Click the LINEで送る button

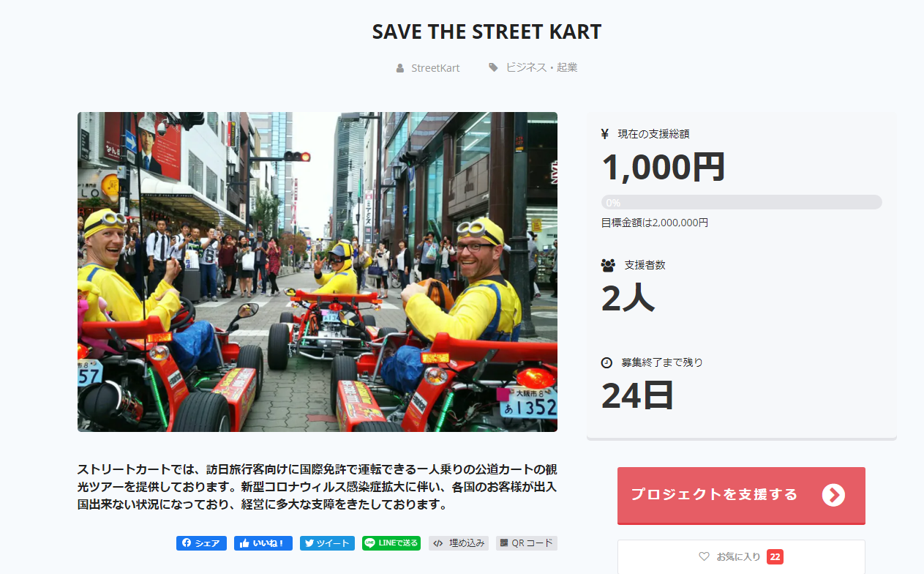pyautogui.click(x=391, y=543)
